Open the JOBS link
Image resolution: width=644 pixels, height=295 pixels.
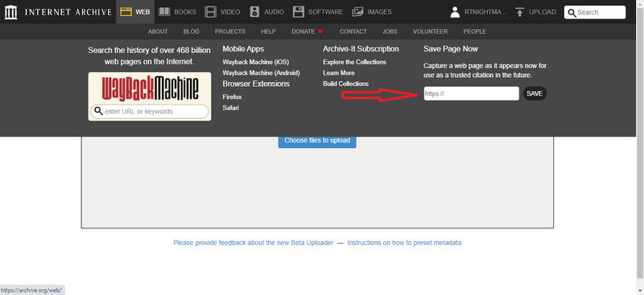pyautogui.click(x=390, y=31)
